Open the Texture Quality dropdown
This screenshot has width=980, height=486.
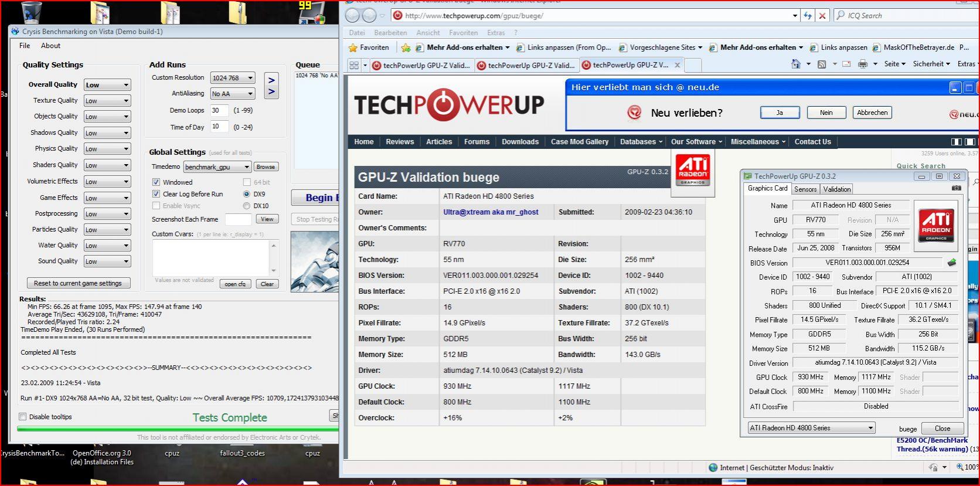tap(107, 101)
